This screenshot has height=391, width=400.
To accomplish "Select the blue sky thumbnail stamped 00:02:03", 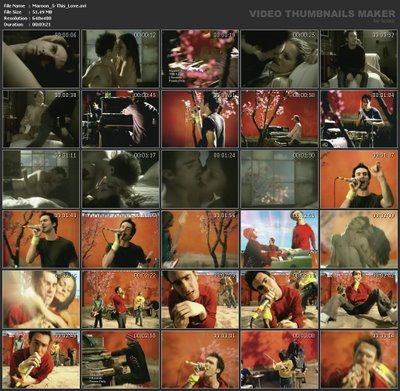I will [x=280, y=239].
